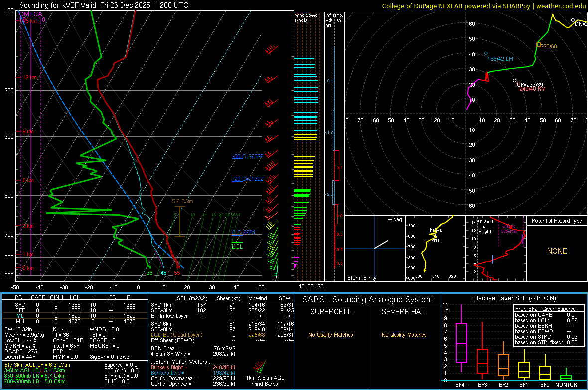The height and width of the screenshot is (390, 588).
Task: Click the maxT = 65F value
Action: coord(66,346)
